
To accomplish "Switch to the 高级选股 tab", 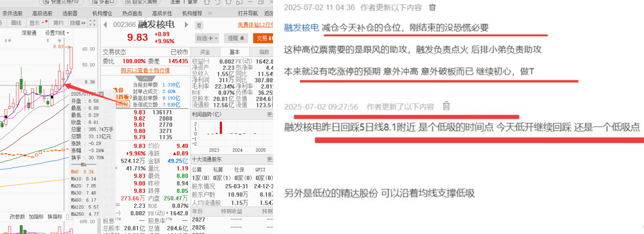I will click(42, 13).
